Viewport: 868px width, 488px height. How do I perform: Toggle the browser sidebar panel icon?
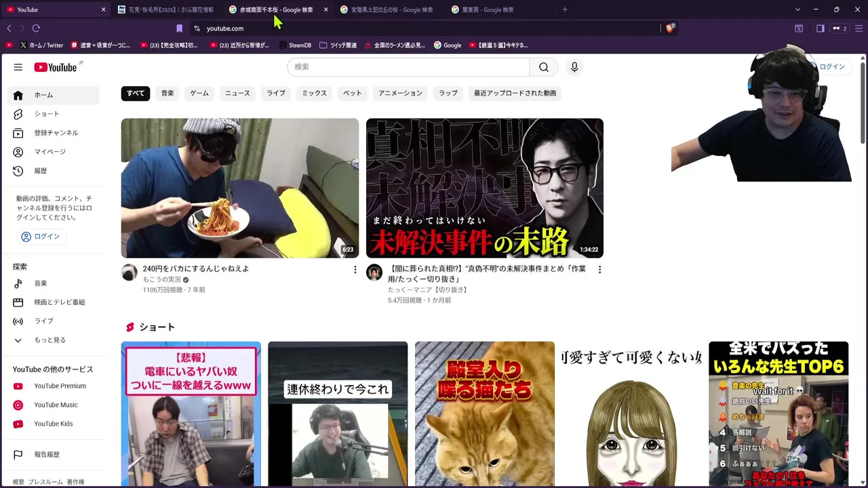click(820, 28)
